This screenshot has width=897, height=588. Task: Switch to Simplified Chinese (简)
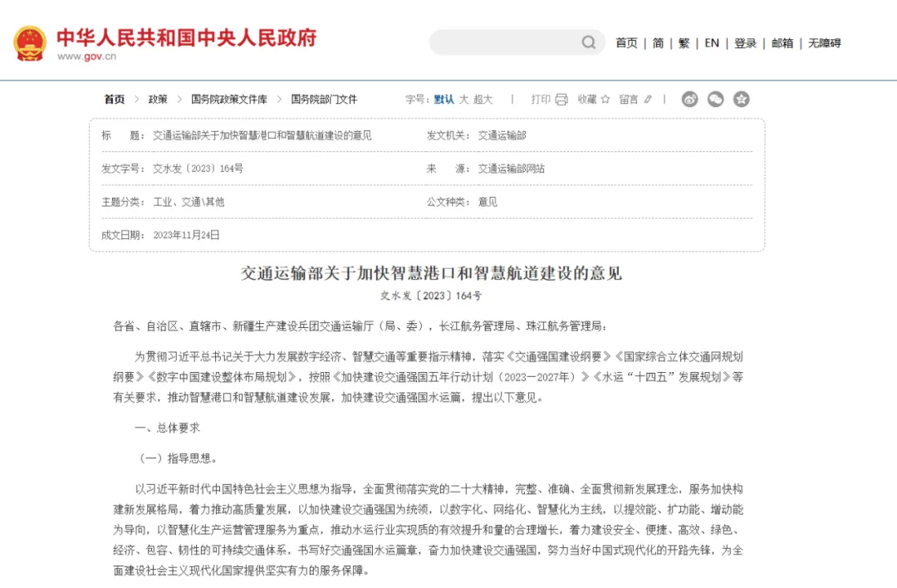[x=658, y=43]
